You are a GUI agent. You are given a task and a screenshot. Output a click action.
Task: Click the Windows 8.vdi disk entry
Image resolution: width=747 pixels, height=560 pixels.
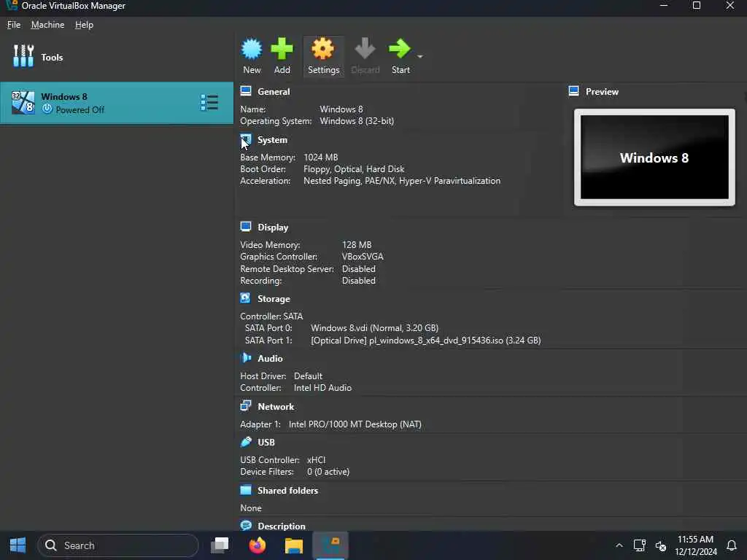click(374, 328)
